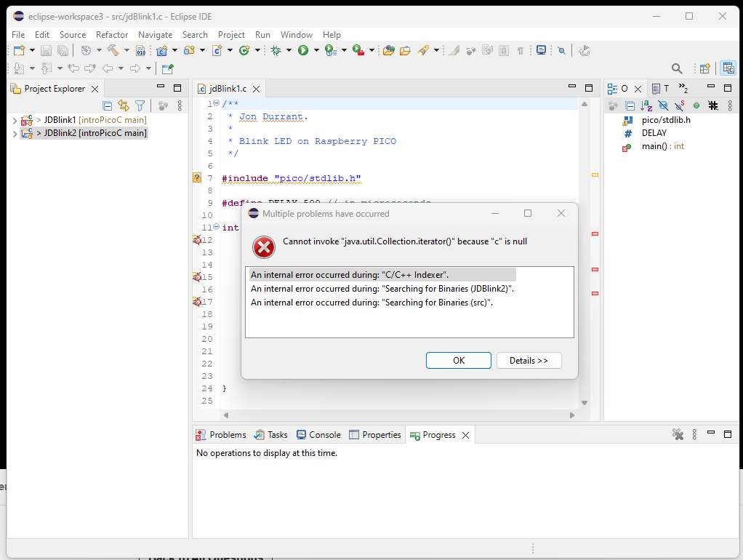Image resolution: width=743 pixels, height=560 pixels.
Task: Click the warning marker on line 7
Action: coord(197,177)
